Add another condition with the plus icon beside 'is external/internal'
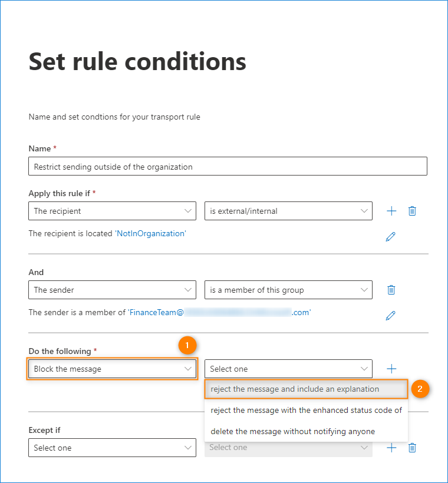Screen dimensions: 448x483 point(391,211)
